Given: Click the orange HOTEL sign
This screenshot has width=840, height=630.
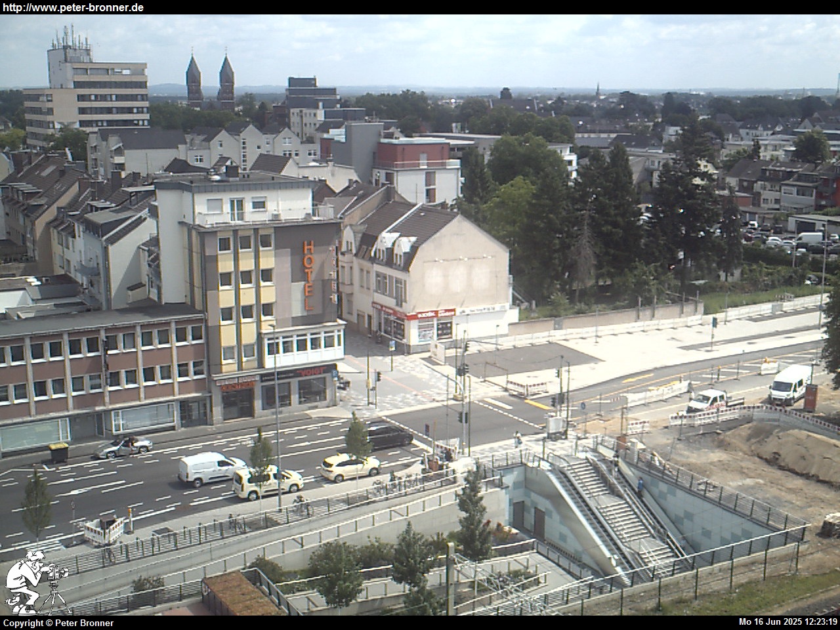Looking at the screenshot, I should (x=308, y=276).
